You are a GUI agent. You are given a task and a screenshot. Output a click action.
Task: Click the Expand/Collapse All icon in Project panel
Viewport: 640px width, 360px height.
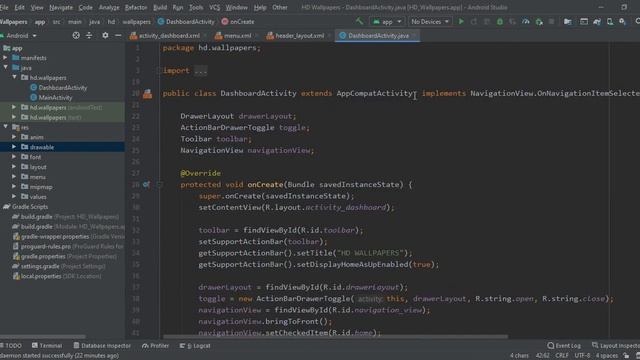[89, 36]
